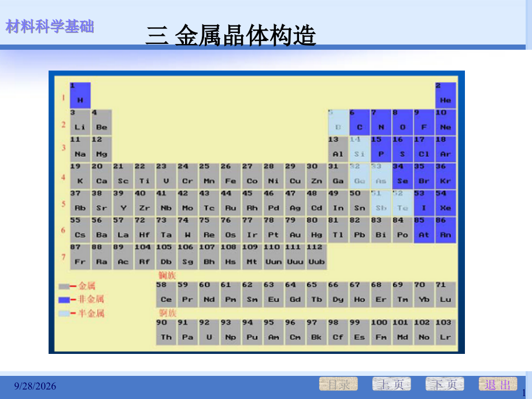This screenshot has width=532, height=399.
Task: Select the nickel Ni element cell
Action: tap(274, 176)
